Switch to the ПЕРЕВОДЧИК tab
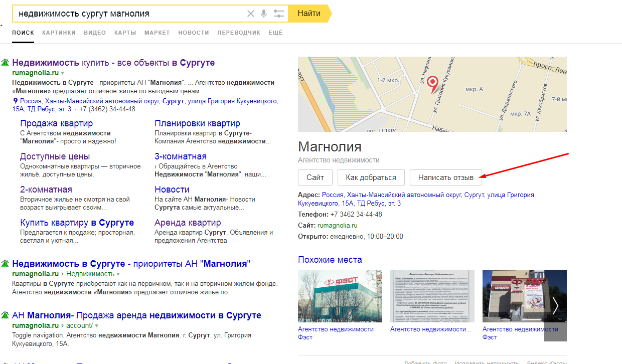Viewport: 622px width, 364px height. tap(239, 33)
